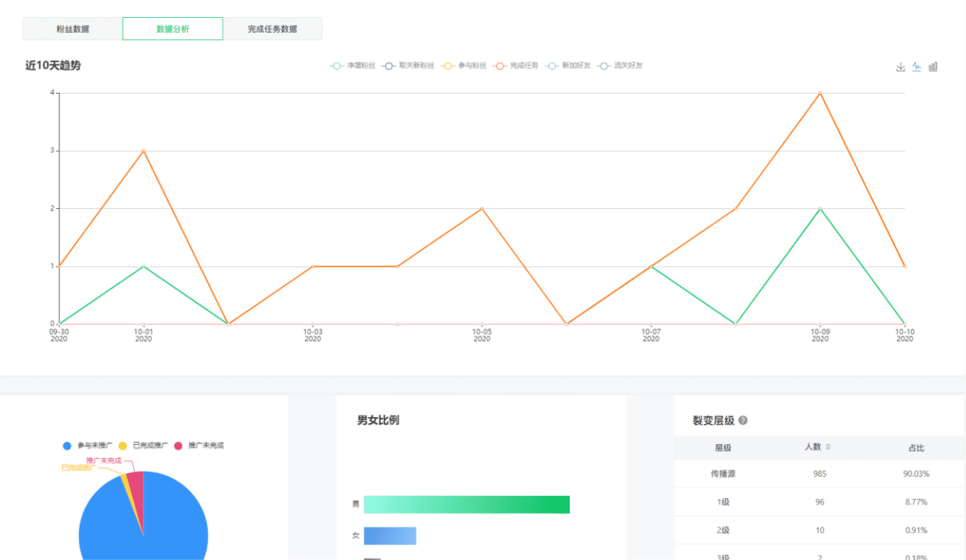Click orange data point on 10-05
The image size is (966, 560).
482,208
